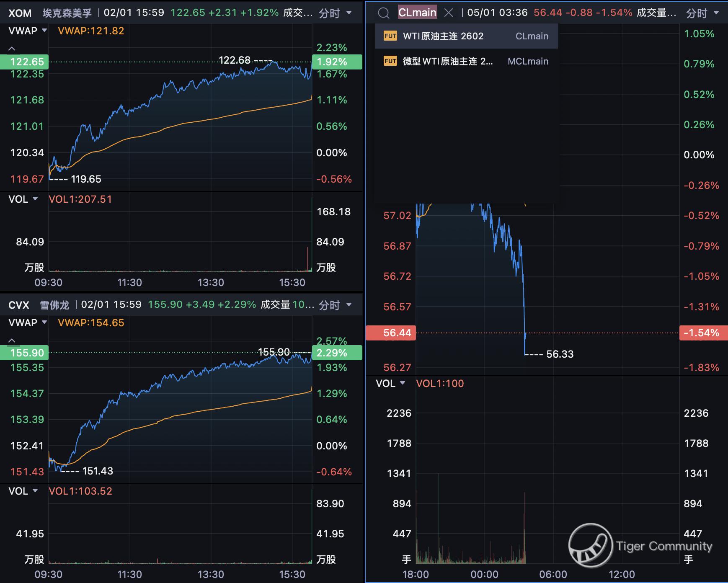Screen dimensions: 728x583
Task: Select the WTI原油主连 2602 search result
Action: (466, 36)
